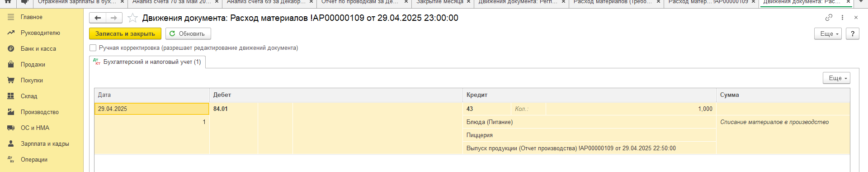Select the 29.04.2025 date cell
The height and width of the screenshot is (172, 868).
tap(152, 109)
